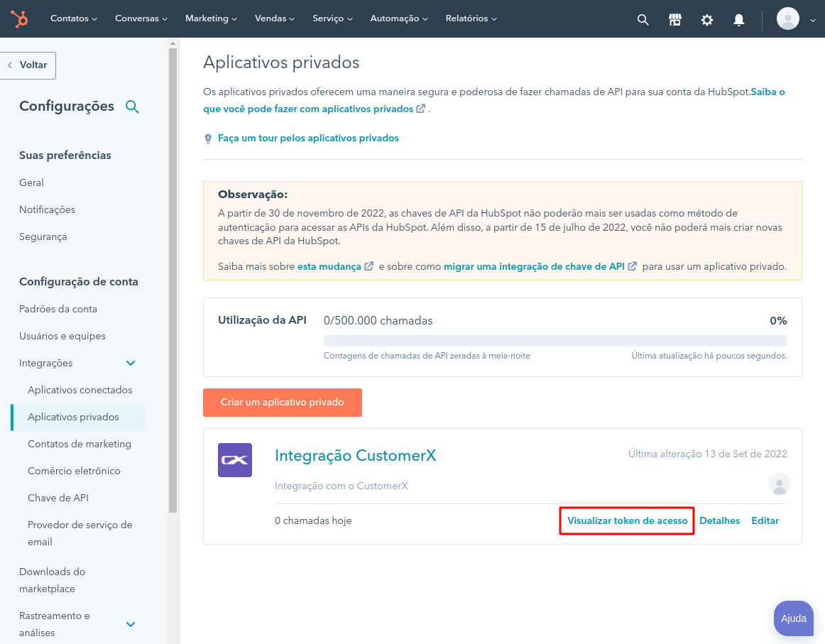825x644 pixels.
Task: Expand the Conversas menu
Action: 141,18
